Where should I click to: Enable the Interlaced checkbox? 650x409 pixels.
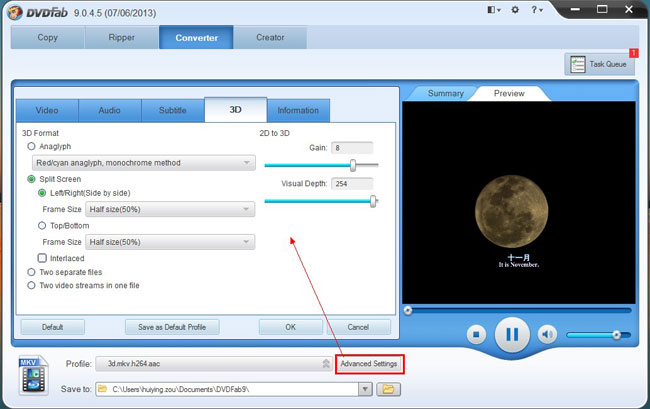[x=42, y=258]
